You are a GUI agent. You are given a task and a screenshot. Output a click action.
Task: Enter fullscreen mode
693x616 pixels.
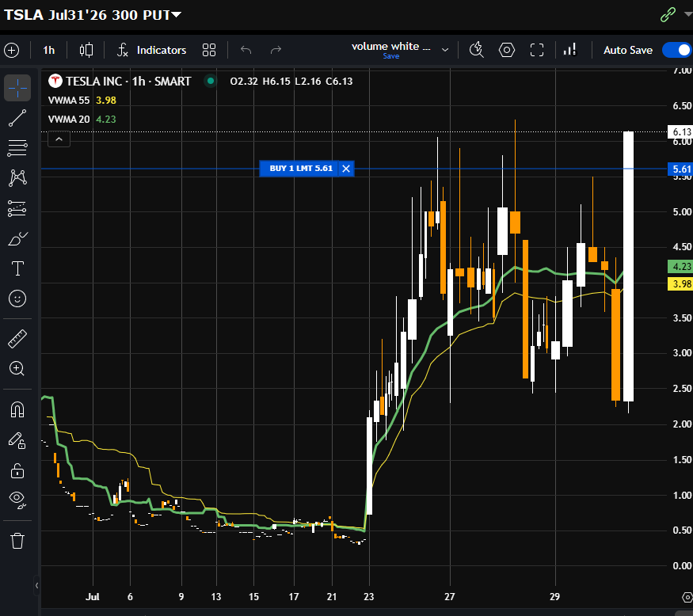(536, 50)
